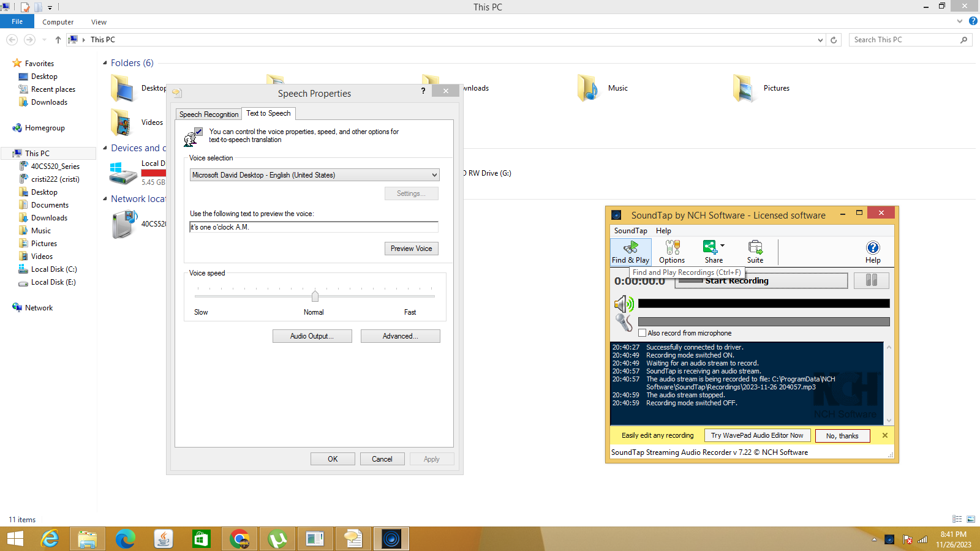Open the SoundTap menu
The width and height of the screenshot is (980, 551).
(630, 231)
